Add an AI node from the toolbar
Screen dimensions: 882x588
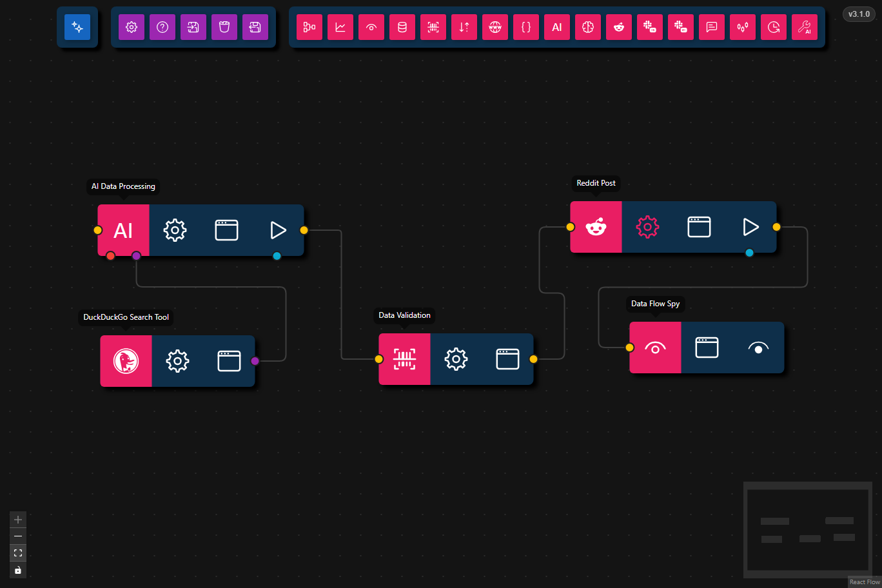(557, 27)
